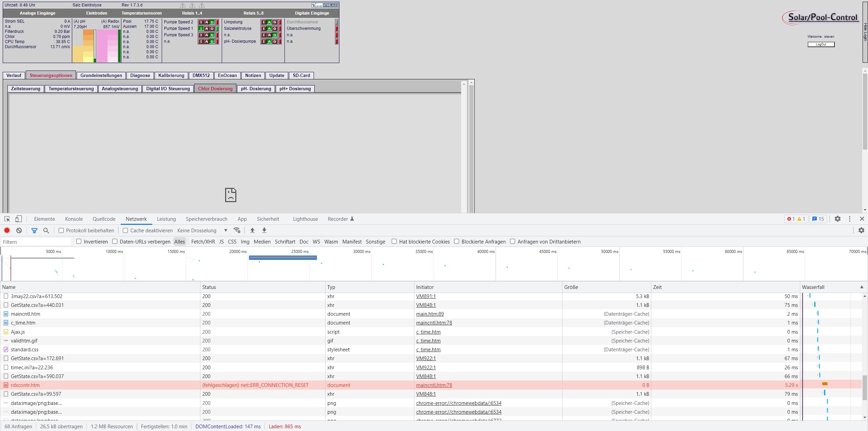This screenshot has width=868, height=431.
Task: Set Pumpe Speed 2 relay to I
Action: 201,22
